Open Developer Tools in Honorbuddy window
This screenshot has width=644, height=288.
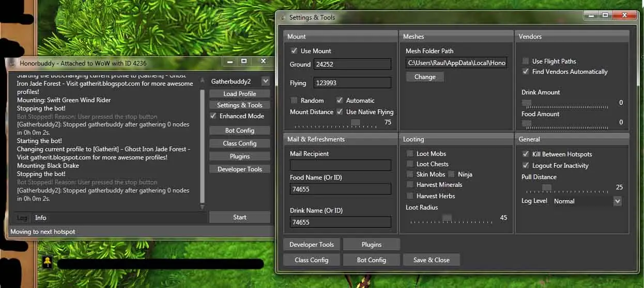[240, 169]
